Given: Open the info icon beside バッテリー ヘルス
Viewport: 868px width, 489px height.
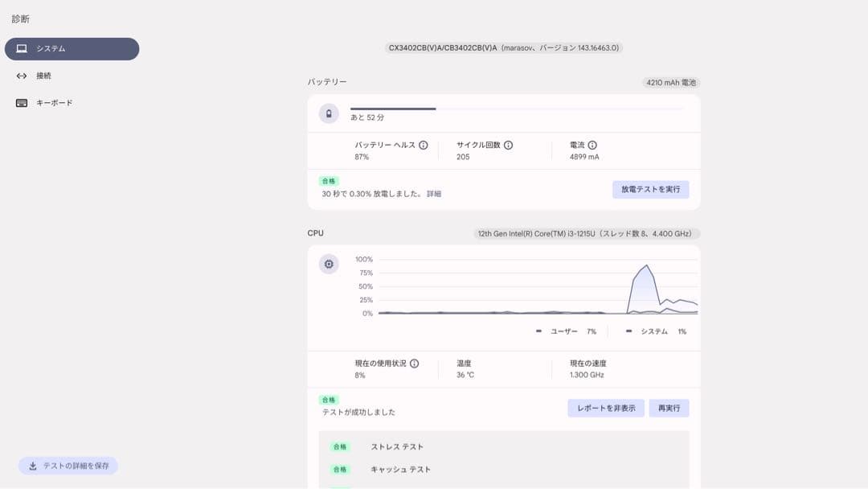Looking at the screenshot, I should pos(424,144).
